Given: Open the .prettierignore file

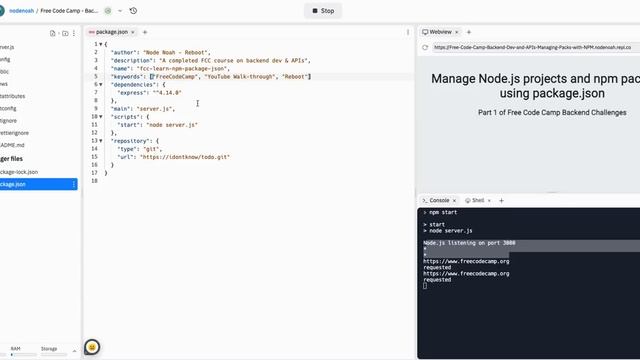Looking at the screenshot, I should coord(14,133).
